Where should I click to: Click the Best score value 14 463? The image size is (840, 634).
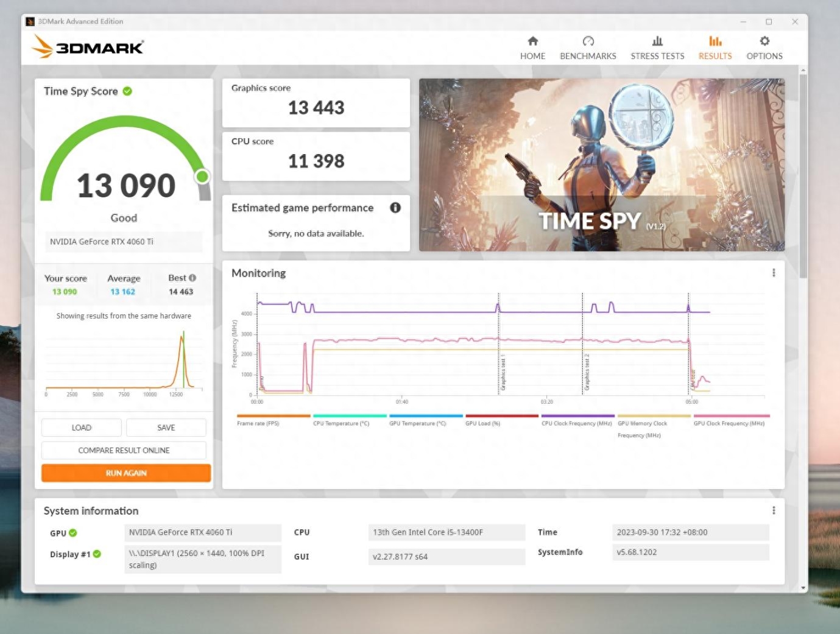click(181, 292)
